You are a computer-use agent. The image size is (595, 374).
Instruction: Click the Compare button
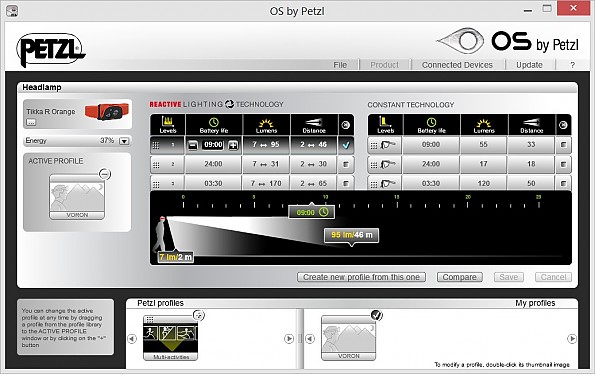[x=460, y=277]
